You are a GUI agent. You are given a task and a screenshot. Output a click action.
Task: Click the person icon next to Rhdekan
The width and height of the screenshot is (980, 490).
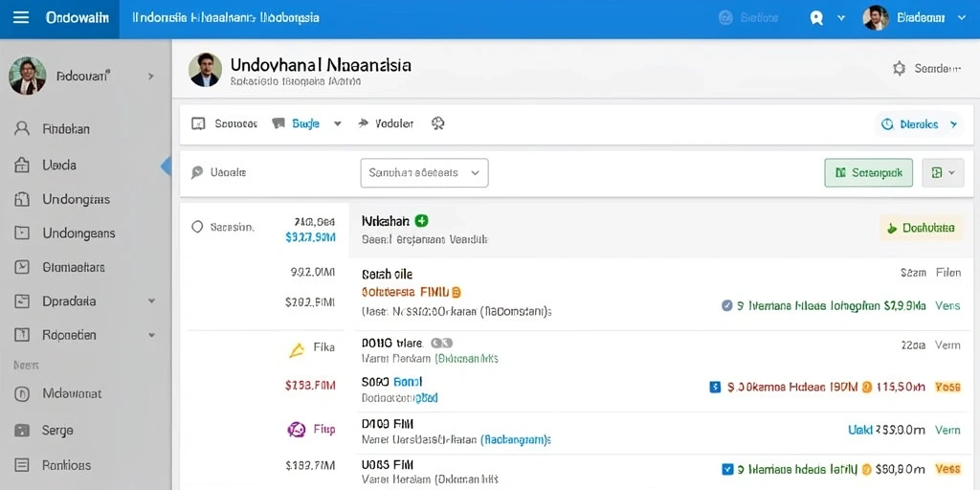[x=22, y=129]
